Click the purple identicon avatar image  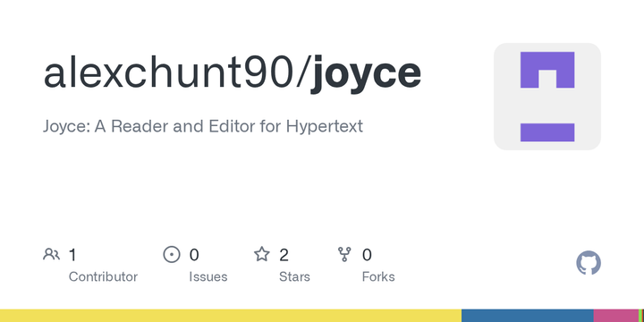pyautogui.click(x=547, y=97)
